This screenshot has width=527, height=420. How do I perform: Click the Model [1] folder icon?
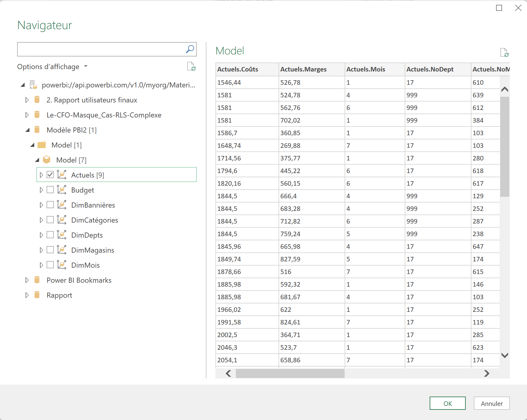(x=42, y=145)
